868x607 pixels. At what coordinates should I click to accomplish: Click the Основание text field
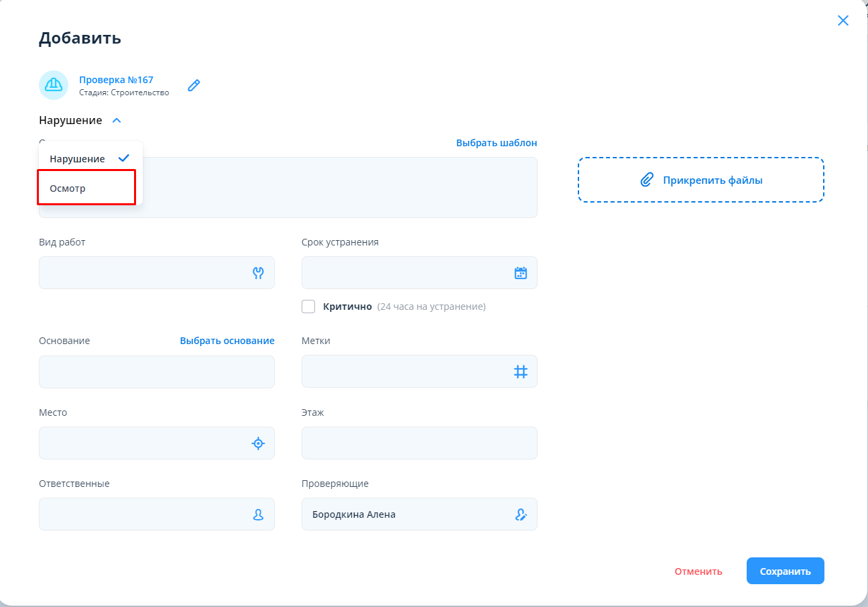click(156, 372)
